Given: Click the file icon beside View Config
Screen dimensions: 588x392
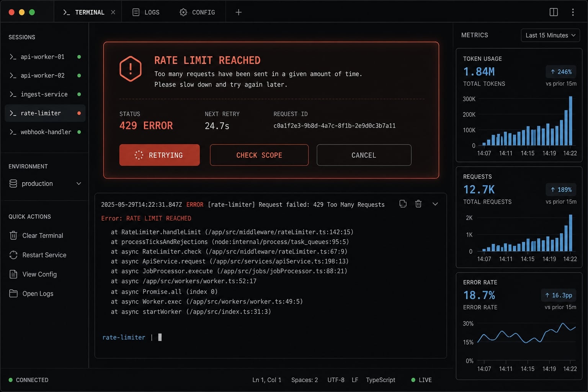Looking at the screenshot, I should coord(13,274).
